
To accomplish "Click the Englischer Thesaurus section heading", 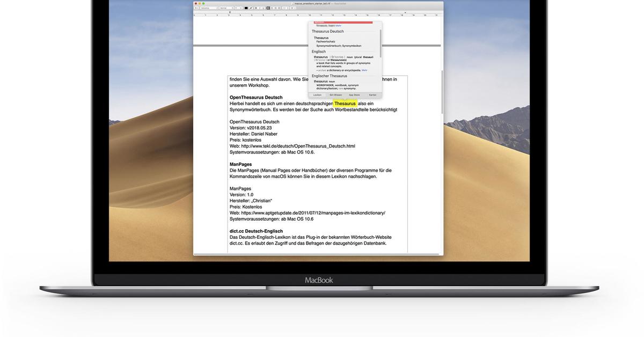I will [330, 76].
